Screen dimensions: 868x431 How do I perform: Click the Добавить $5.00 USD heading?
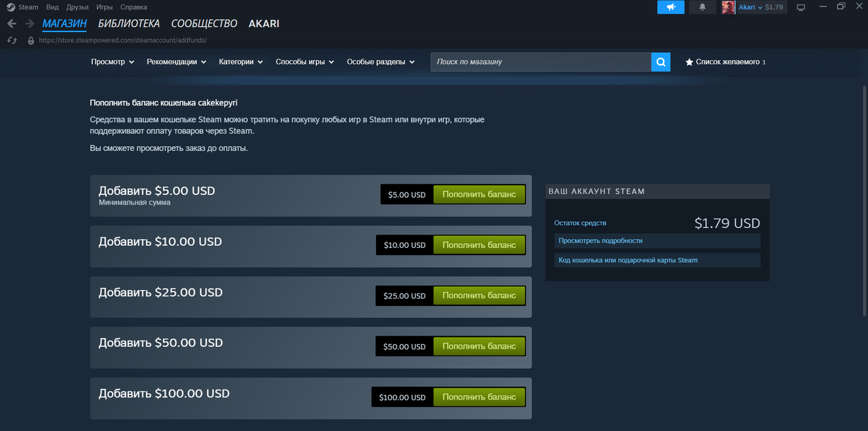click(x=157, y=190)
